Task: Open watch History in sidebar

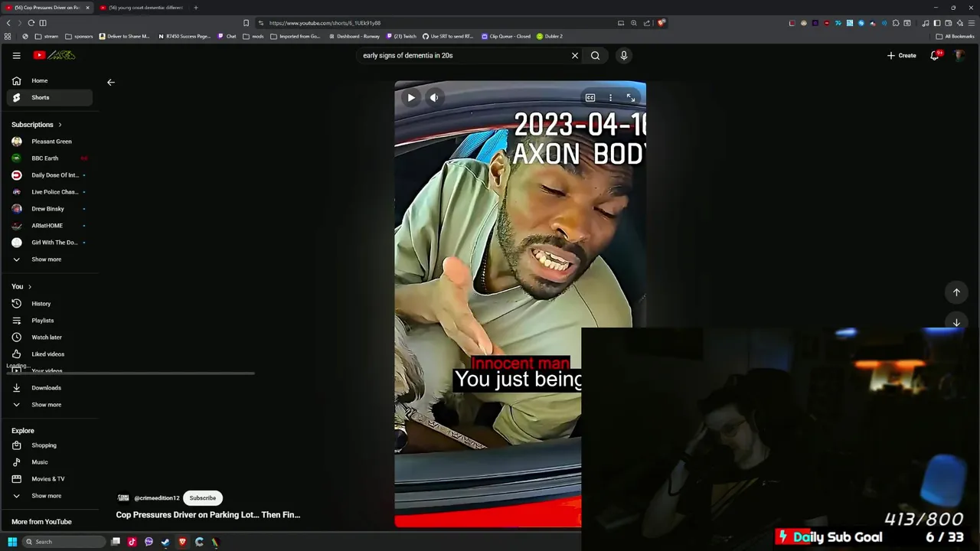Action: (50, 304)
